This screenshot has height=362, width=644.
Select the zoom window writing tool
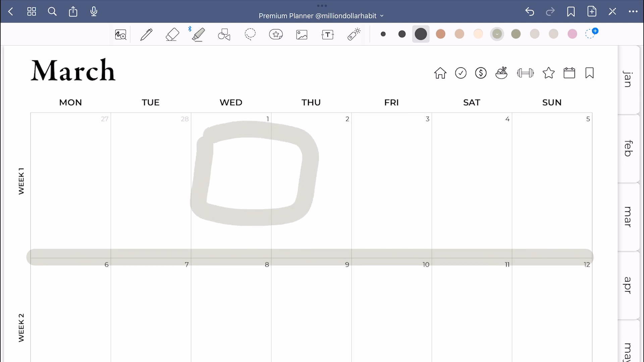121,34
